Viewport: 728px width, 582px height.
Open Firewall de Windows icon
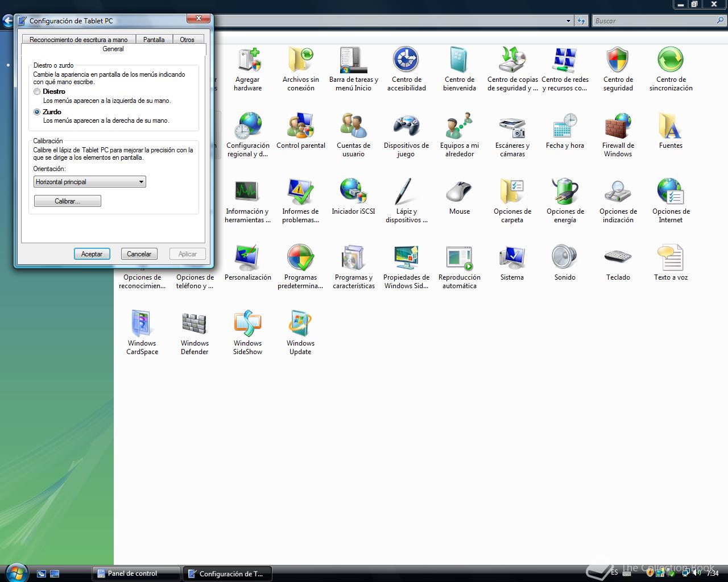[618, 126]
